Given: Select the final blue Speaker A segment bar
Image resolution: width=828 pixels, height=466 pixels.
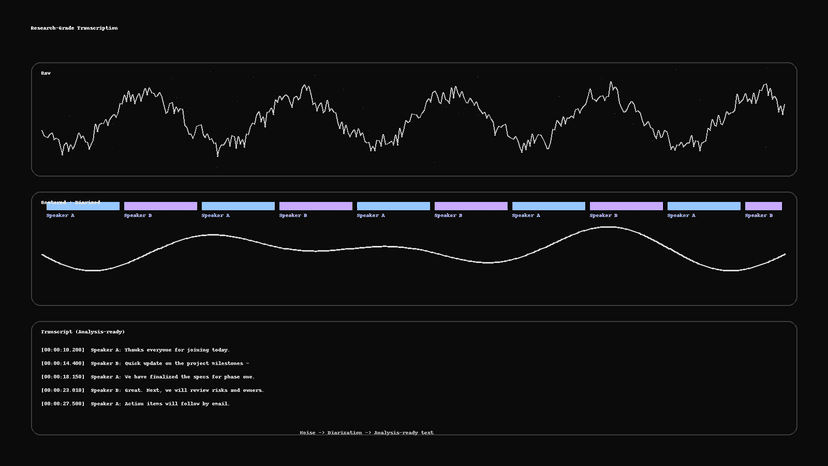Looking at the screenshot, I should point(704,206).
